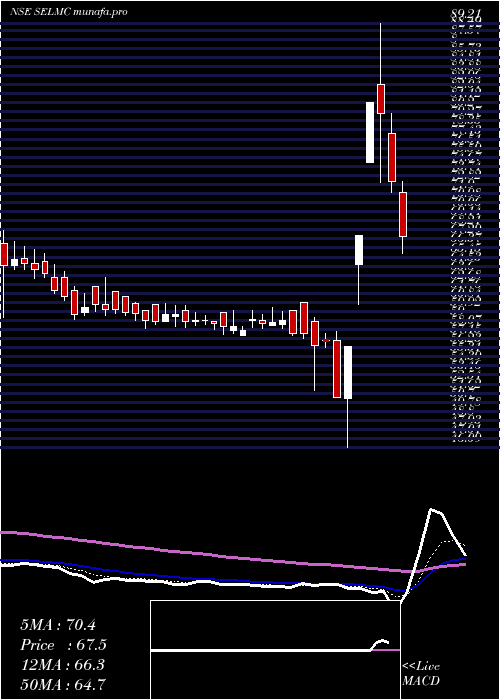Click the Price : 67.5 label

(x=63, y=645)
